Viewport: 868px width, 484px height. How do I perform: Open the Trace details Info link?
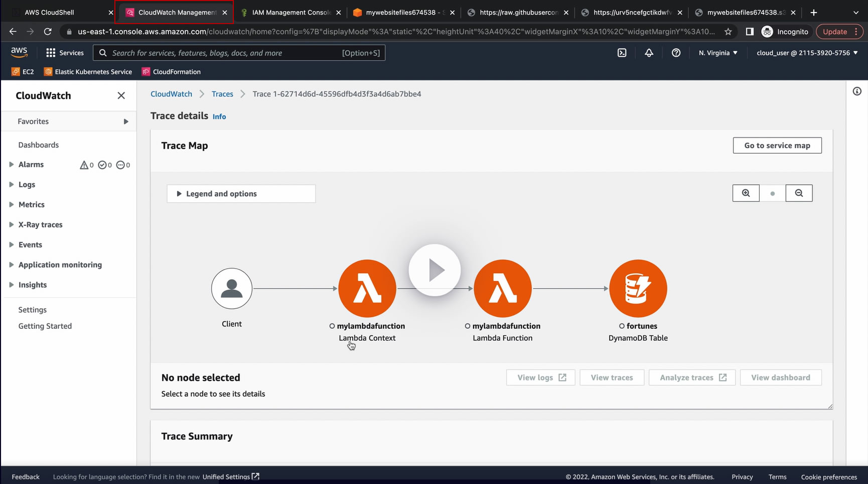pos(219,116)
